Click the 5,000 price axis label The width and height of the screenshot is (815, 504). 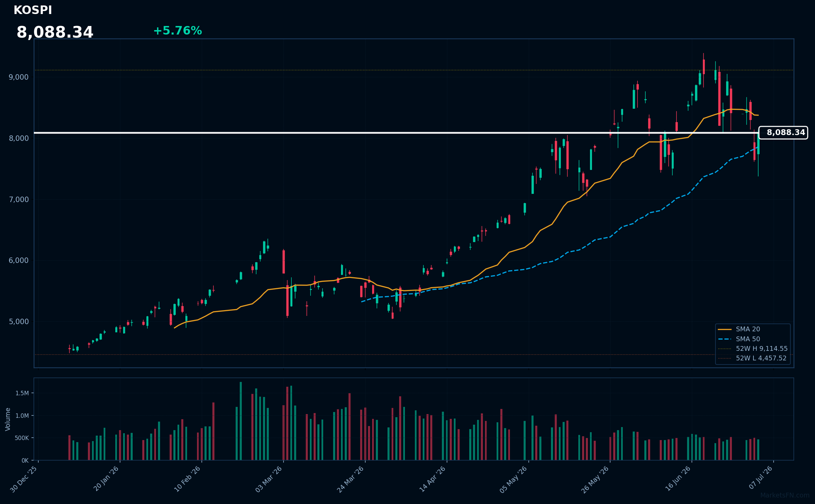tap(19, 322)
